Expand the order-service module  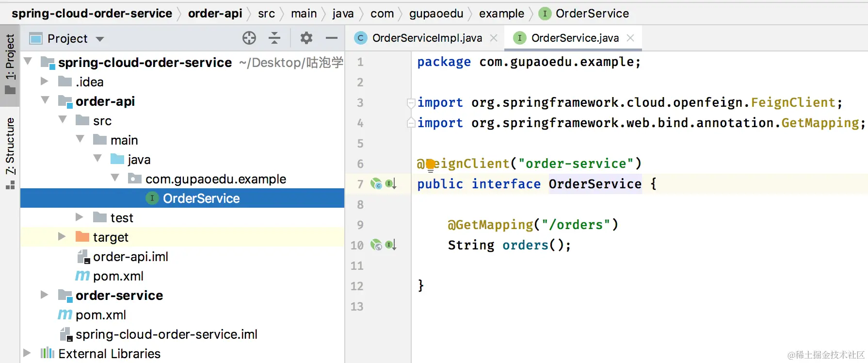45,295
